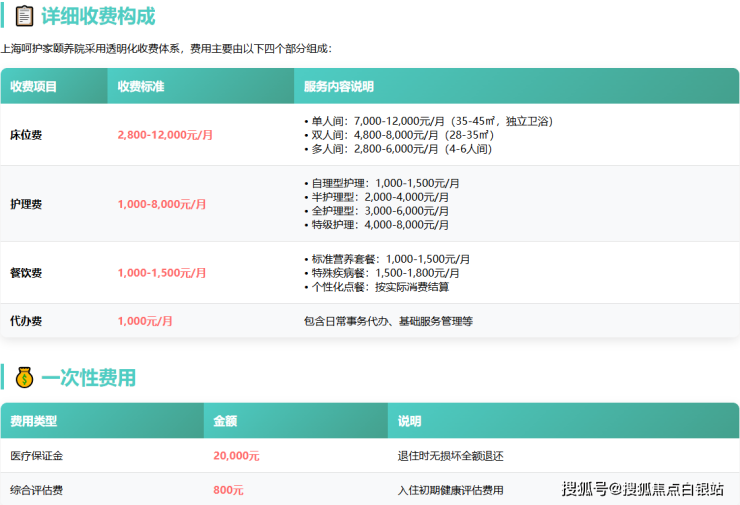
Task: Click the 详细收费构成 heading text
Action: point(98,17)
